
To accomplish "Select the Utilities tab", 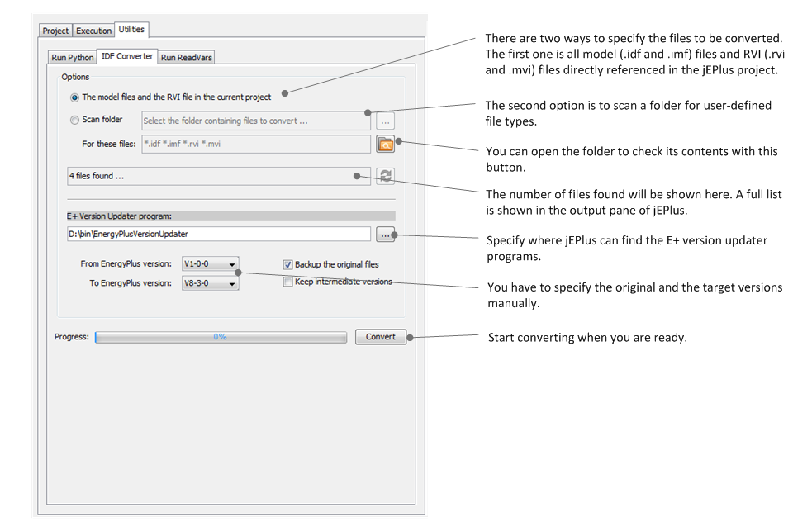I will [131, 30].
